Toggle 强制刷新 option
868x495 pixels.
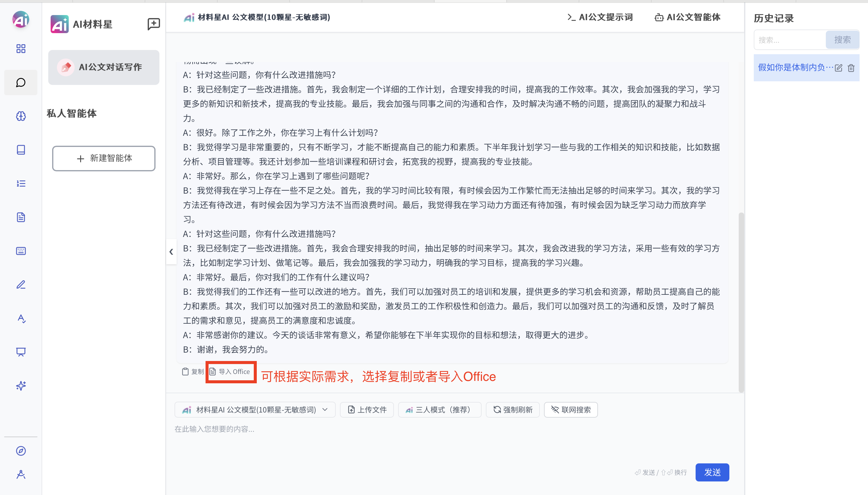(x=512, y=410)
